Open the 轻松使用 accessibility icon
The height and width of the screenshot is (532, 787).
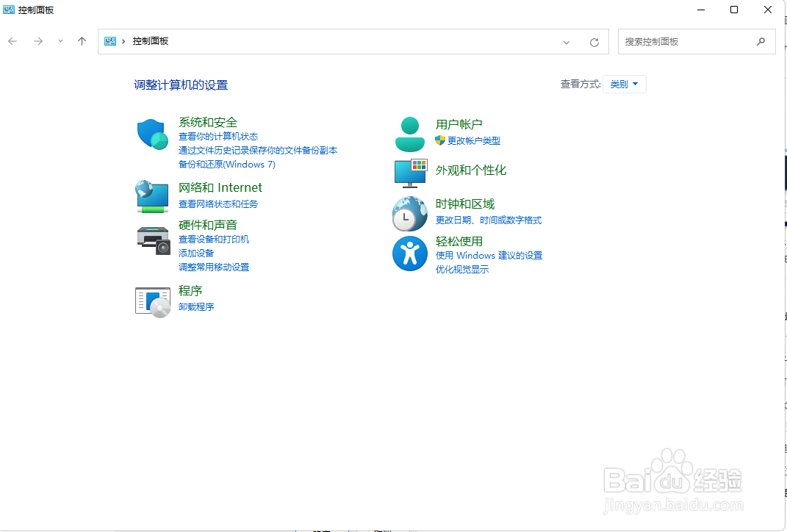pos(409,253)
